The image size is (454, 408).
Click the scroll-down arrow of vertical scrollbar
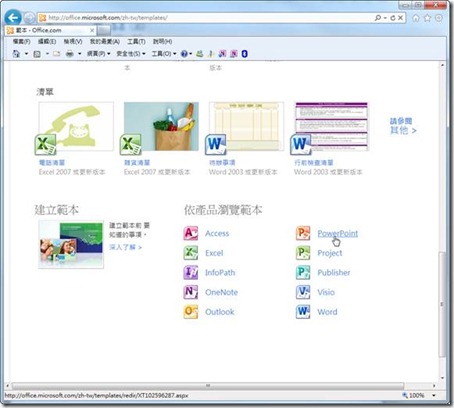[x=442, y=378]
